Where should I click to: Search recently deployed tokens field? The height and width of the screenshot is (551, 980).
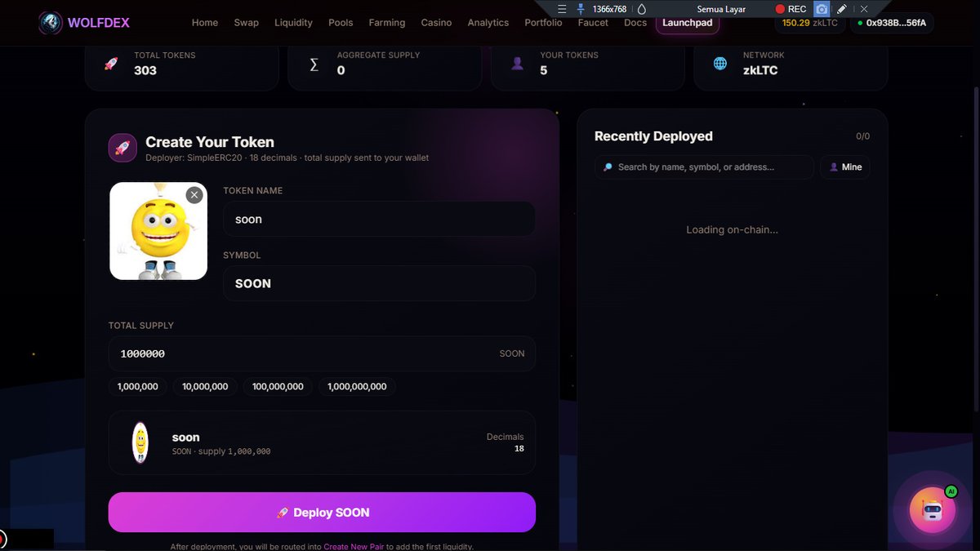click(x=704, y=167)
